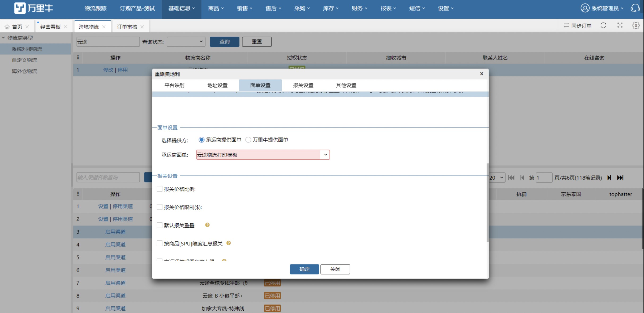644x313 pixels.
Task: Click the help icon beside 默认报关重量
Action: click(207, 225)
